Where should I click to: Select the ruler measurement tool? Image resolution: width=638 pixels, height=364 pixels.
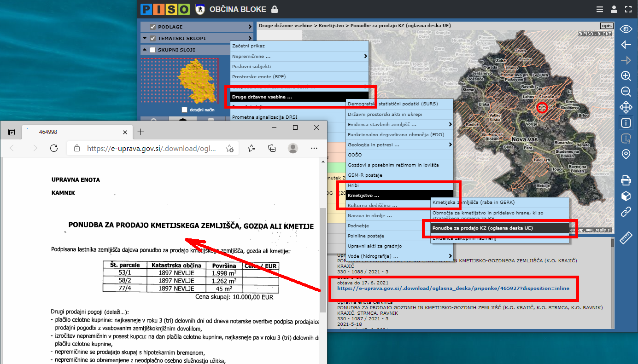point(626,238)
